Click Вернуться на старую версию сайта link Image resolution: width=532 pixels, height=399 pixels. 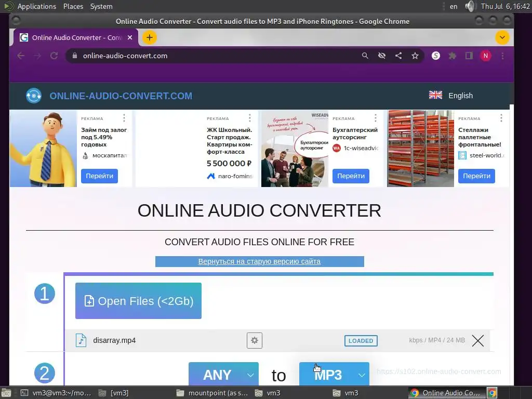coord(260,262)
